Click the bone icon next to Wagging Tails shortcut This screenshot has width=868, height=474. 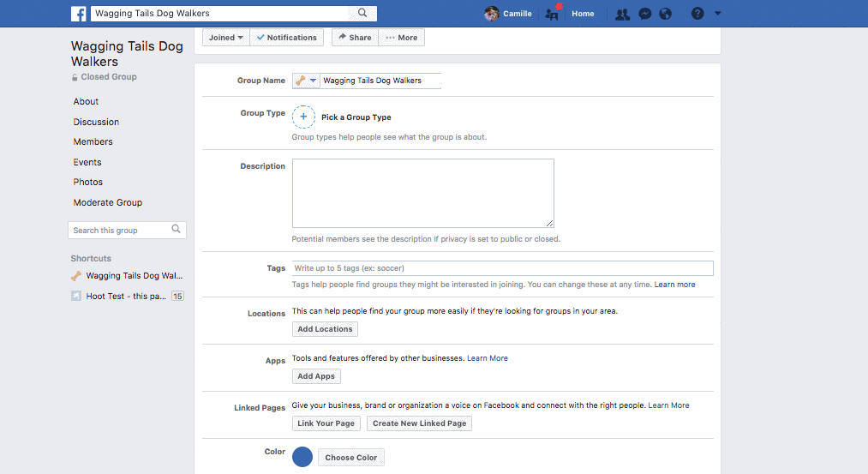coord(76,276)
